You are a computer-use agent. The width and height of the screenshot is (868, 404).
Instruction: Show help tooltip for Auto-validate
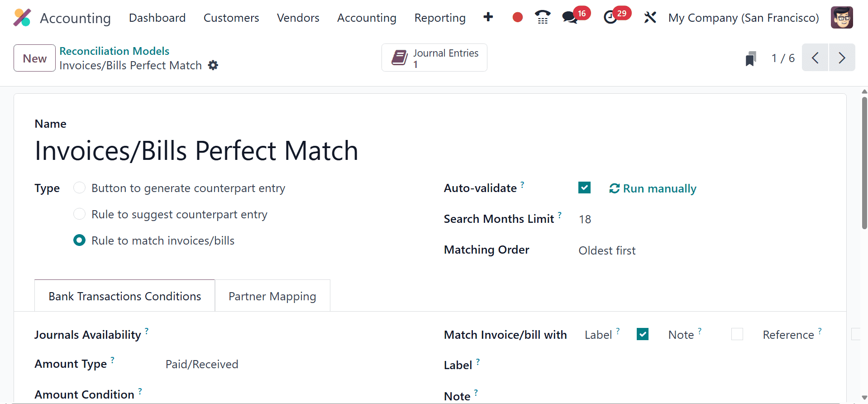click(x=522, y=184)
